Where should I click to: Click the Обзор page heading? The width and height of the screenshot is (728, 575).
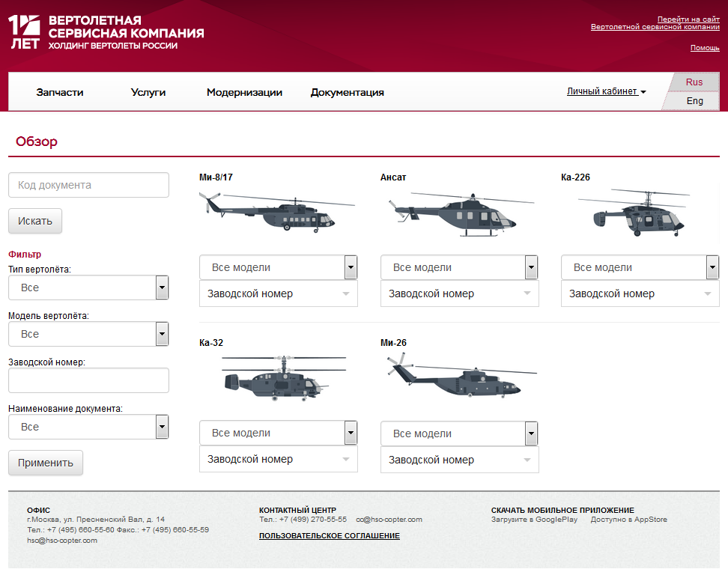click(x=37, y=141)
